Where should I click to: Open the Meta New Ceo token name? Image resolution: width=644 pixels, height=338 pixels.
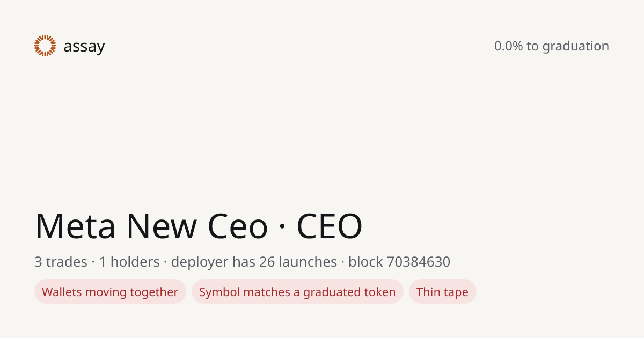(x=151, y=226)
